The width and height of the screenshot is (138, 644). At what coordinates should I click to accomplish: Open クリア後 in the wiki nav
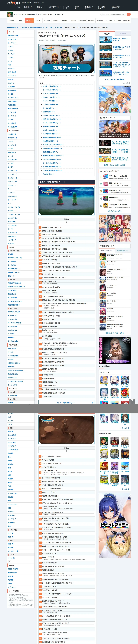click(x=38, y=21)
